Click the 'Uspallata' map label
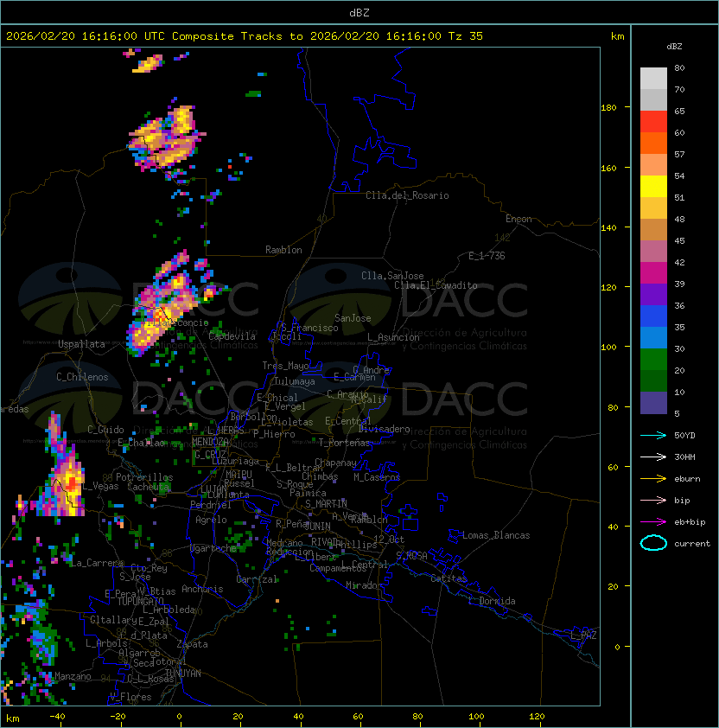 click(81, 344)
